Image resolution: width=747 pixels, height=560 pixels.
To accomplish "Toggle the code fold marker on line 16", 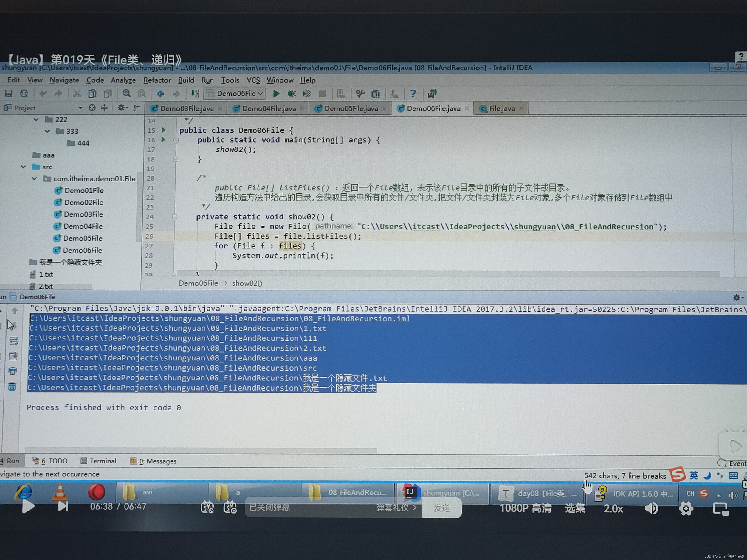I will pos(176,140).
